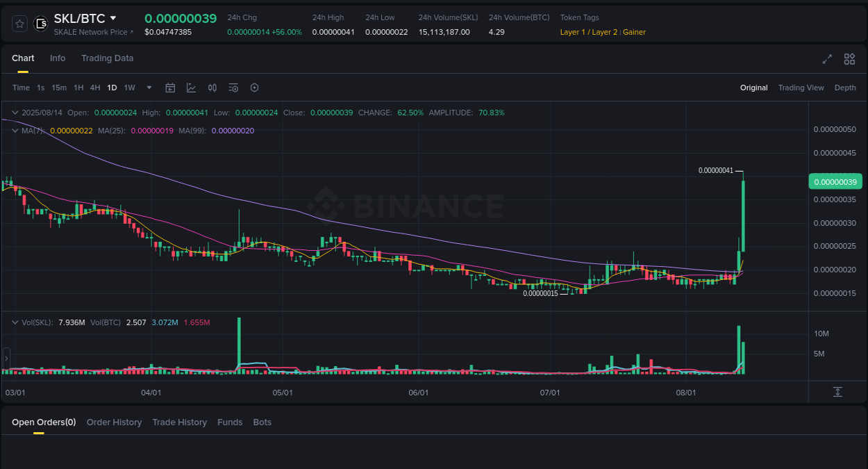
Task: Switch to the Order History tab
Action: (114, 422)
